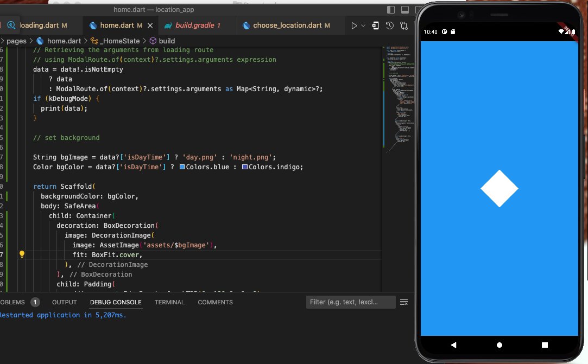Click the cube method icon beside build
Viewport: 588px width, 364px height.
pos(153,41)
